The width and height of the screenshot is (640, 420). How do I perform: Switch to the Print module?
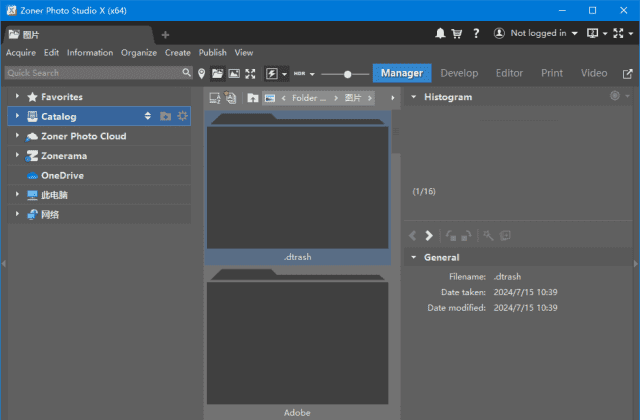tap(552, 73)
